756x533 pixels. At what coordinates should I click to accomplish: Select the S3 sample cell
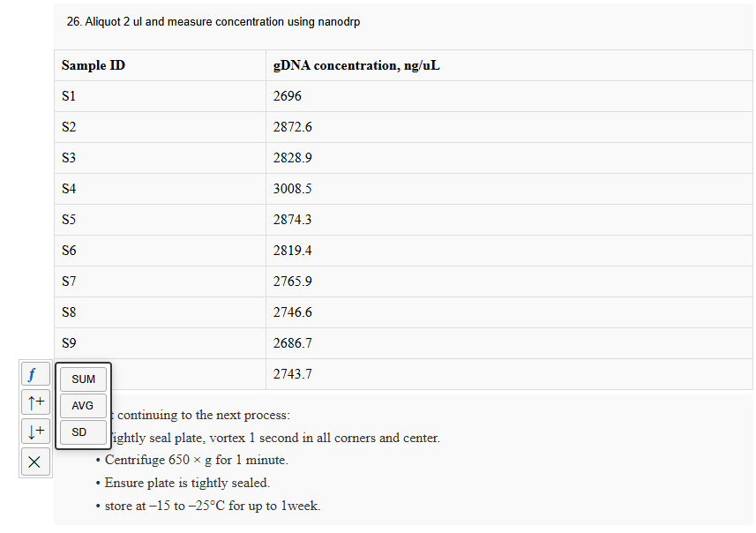[70, 158]
